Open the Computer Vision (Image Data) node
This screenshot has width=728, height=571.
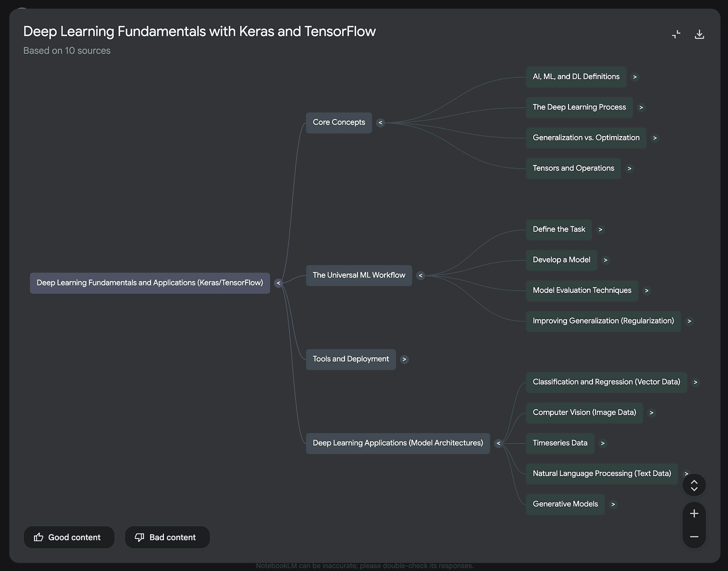584,412
